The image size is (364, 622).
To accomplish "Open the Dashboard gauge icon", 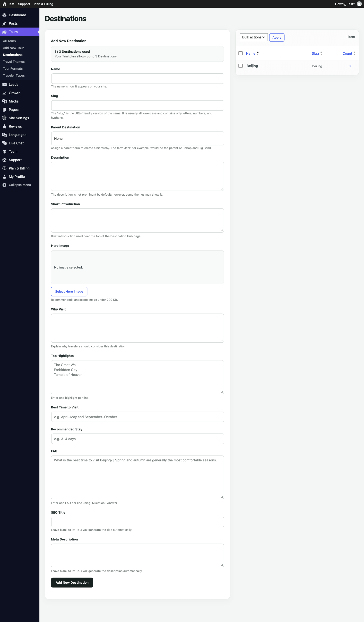I will (x=4, y=15).
